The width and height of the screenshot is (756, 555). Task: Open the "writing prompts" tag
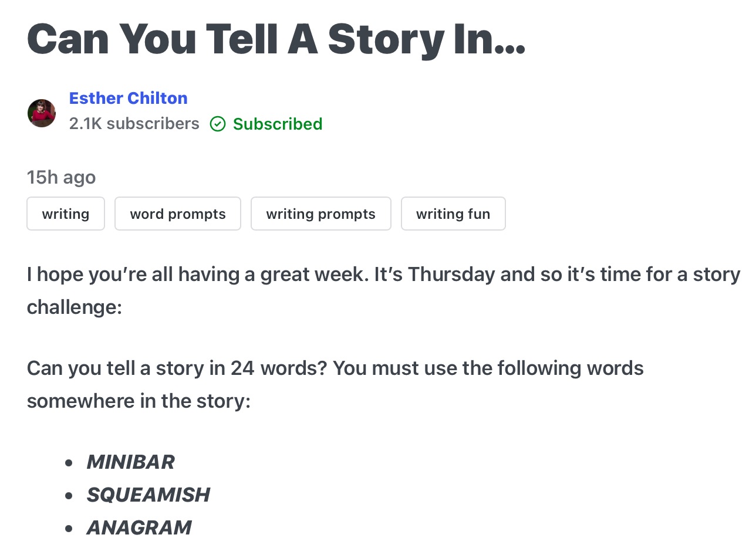click(x=320, y=214)
